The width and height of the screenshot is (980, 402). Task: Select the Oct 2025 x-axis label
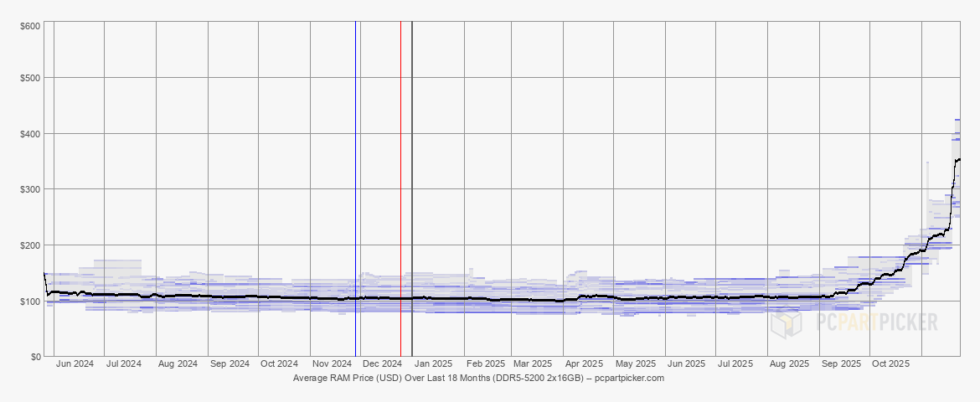[890, 364]
